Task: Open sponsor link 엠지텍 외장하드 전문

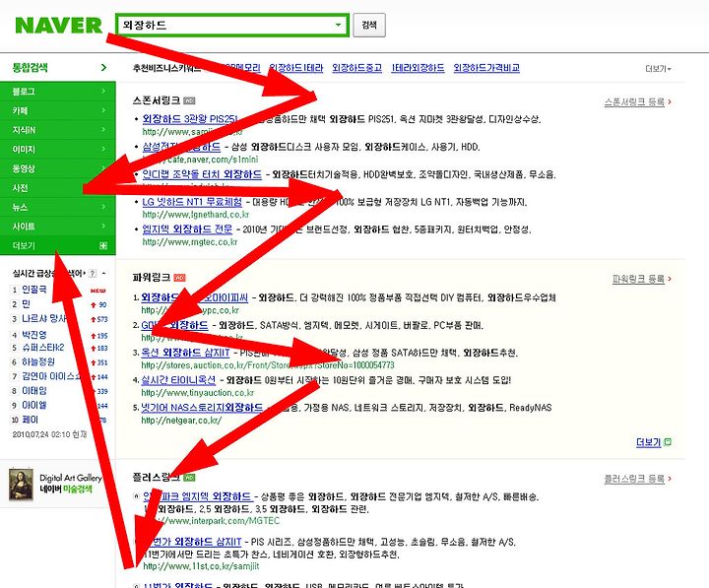Action: coord(187,229)
